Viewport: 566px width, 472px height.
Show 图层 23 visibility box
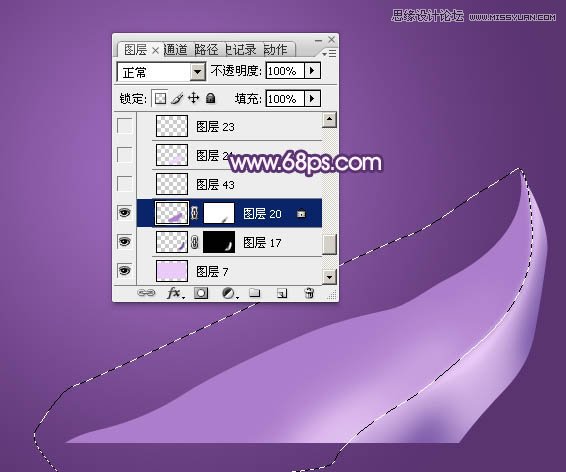tap(125, 126)
